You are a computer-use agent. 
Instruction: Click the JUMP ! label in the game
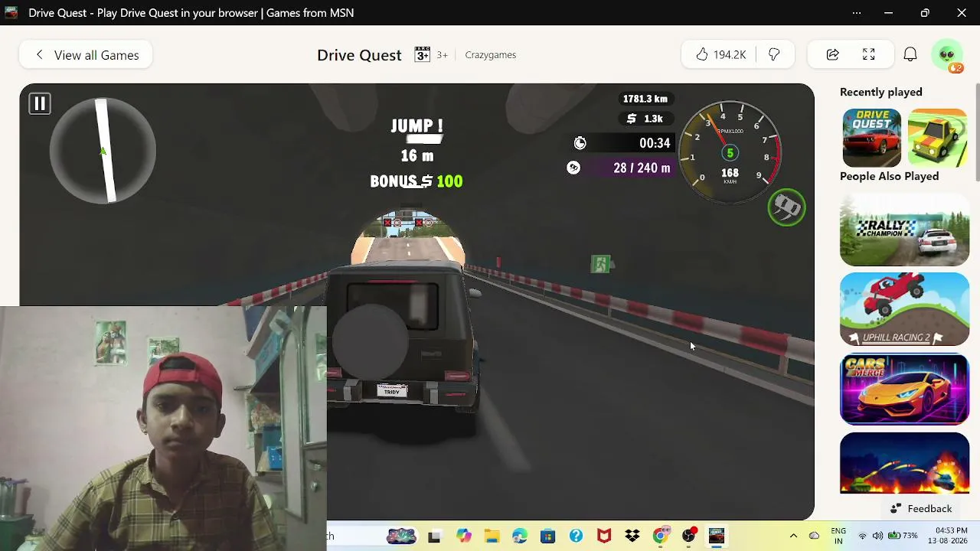click(416, 126)
